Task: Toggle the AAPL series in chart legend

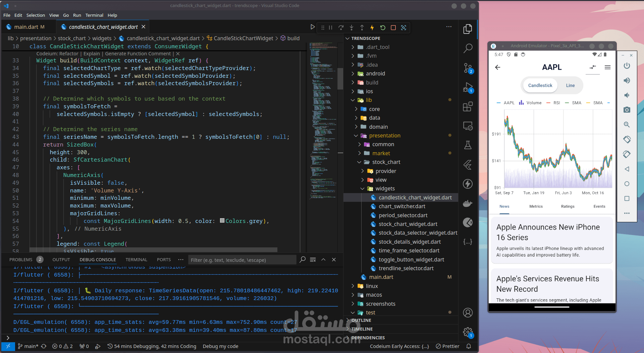Action: (x=505, y=103)
